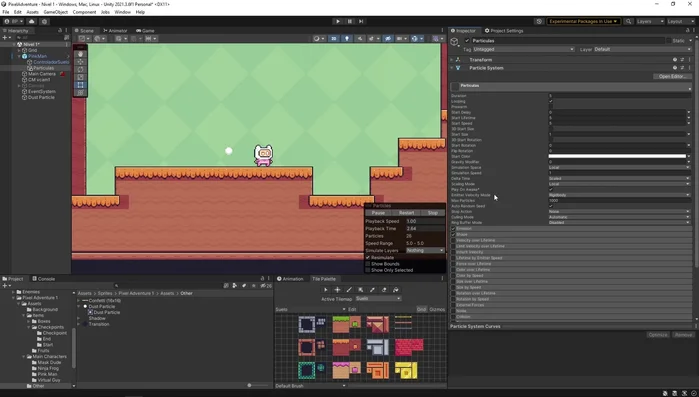Switch to the Animator tab
This screenshot has height=397, width=699.
115,31
